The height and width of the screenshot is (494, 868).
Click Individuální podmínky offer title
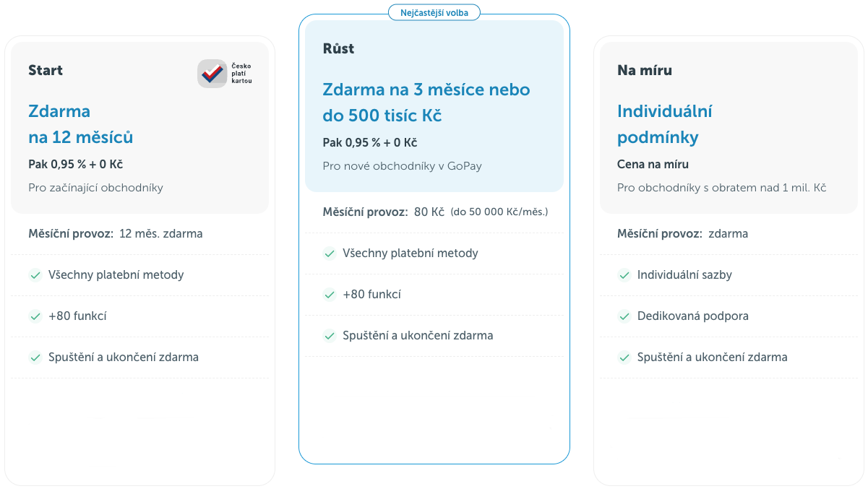(x=664, y=124)
